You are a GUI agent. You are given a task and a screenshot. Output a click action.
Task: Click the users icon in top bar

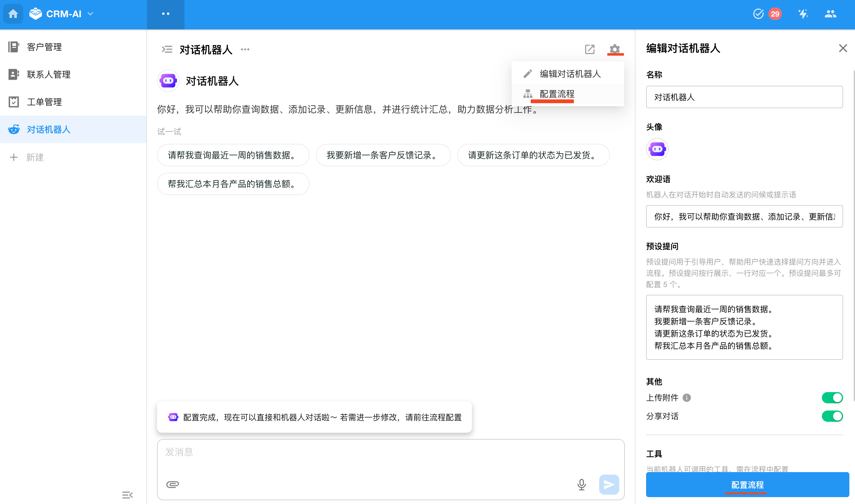click(830, 14)
